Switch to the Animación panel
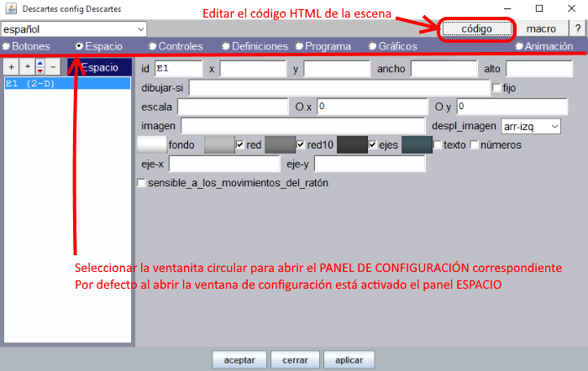The height and width of the screenshot is (371, 588). (x=518, y=46)
